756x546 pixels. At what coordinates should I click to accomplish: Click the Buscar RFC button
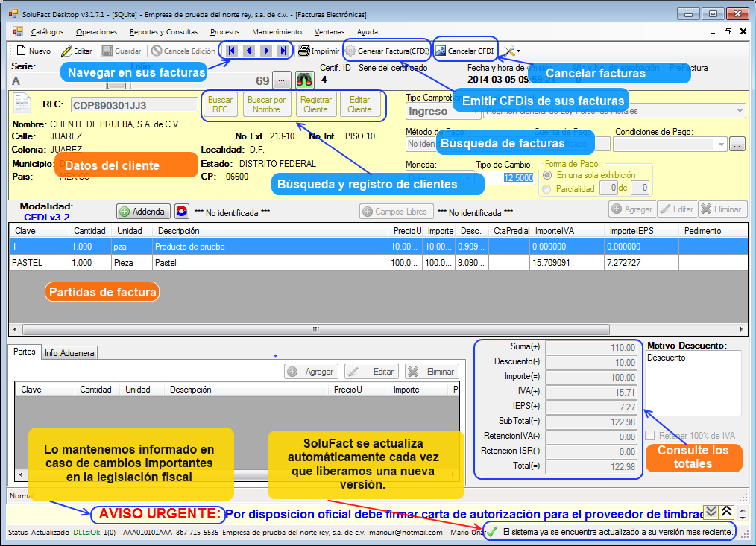tap(221, 104)
